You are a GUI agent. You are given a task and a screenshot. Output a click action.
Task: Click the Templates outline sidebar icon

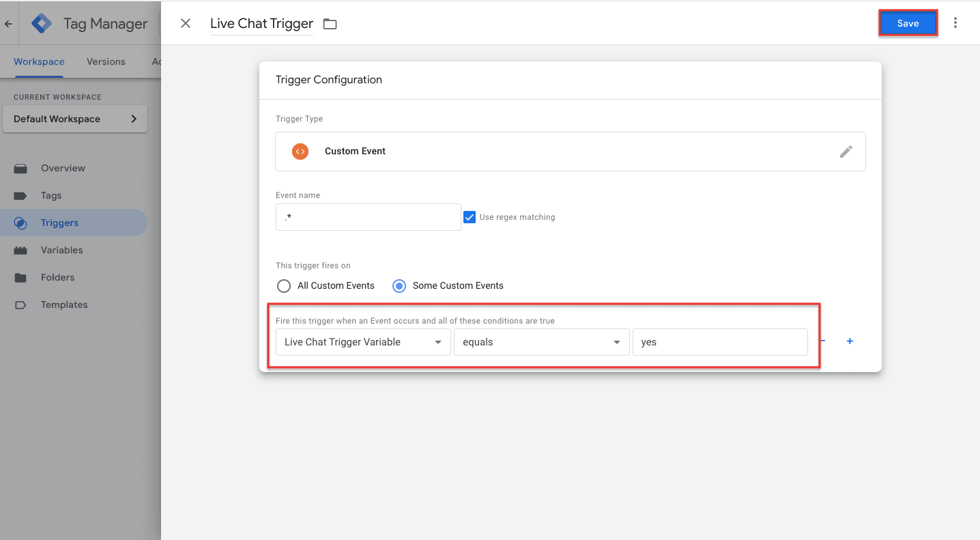(x=20, y=305)
